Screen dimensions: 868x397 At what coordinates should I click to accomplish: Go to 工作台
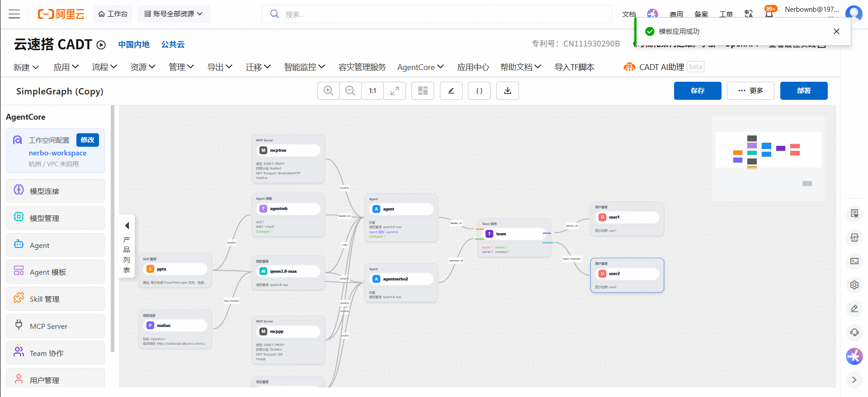(113, 14)
